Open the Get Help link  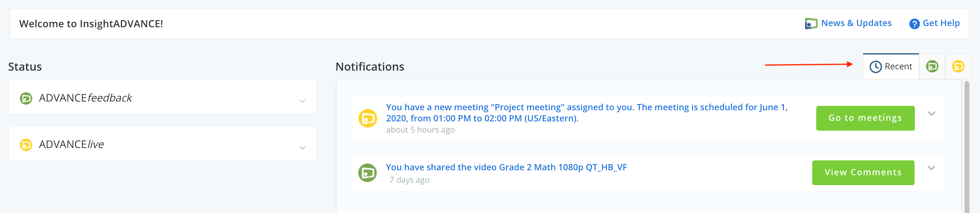click(941, 23)
